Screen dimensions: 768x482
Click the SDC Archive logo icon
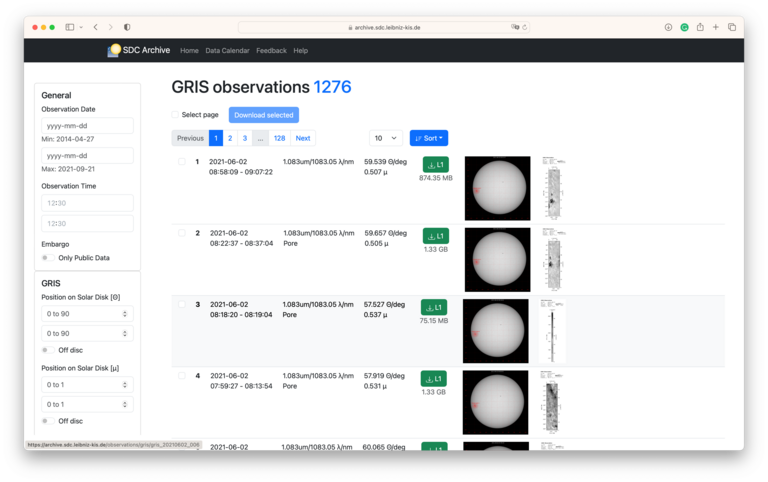pos(114,50)
